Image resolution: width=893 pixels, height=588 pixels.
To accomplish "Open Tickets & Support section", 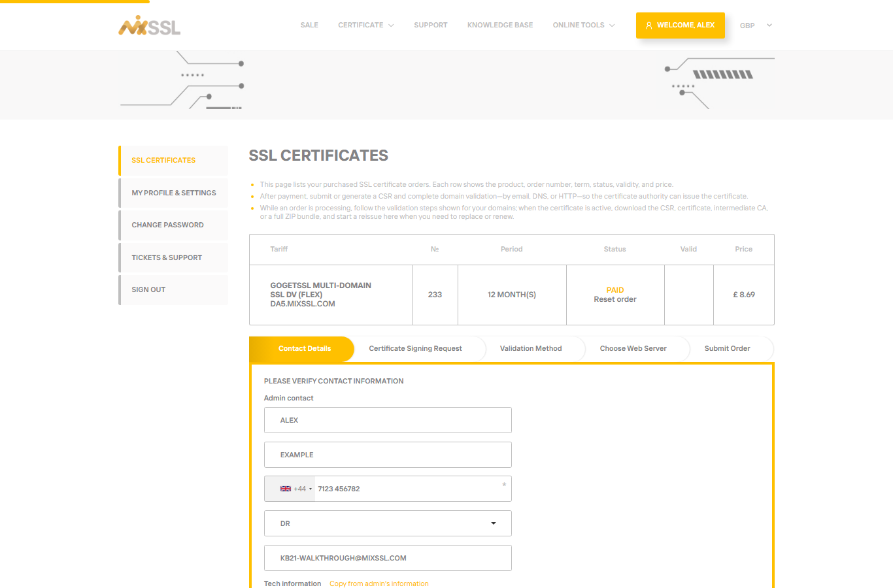I will point(173,257).
